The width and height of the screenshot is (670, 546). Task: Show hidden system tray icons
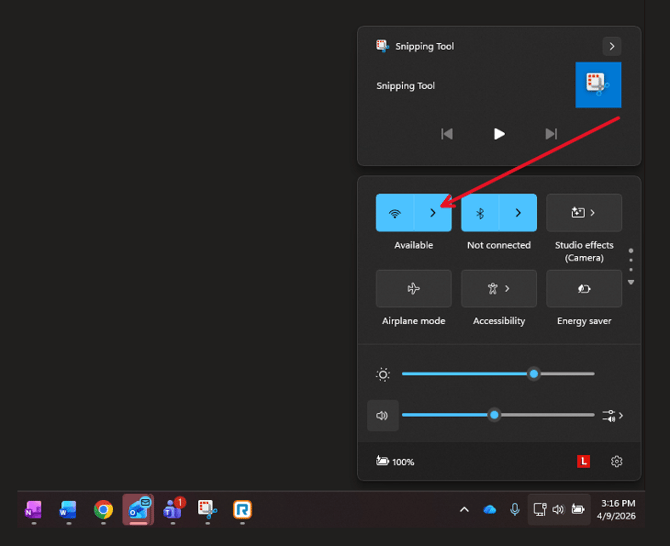point(464,509)
